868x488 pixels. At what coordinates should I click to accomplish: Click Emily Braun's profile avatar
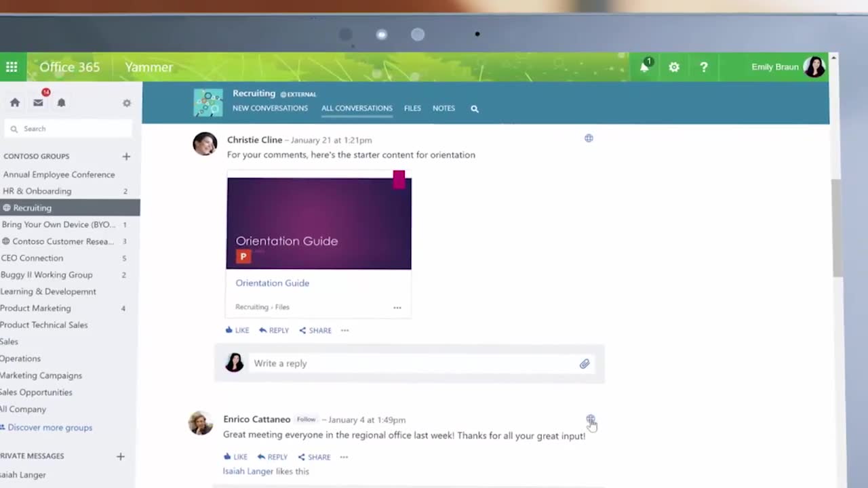point(814,66)
